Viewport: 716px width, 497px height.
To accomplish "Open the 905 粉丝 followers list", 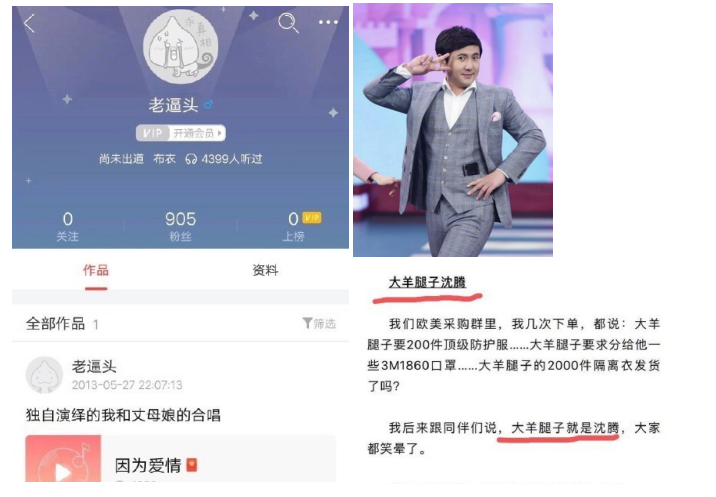I will [x=180, y=226].
